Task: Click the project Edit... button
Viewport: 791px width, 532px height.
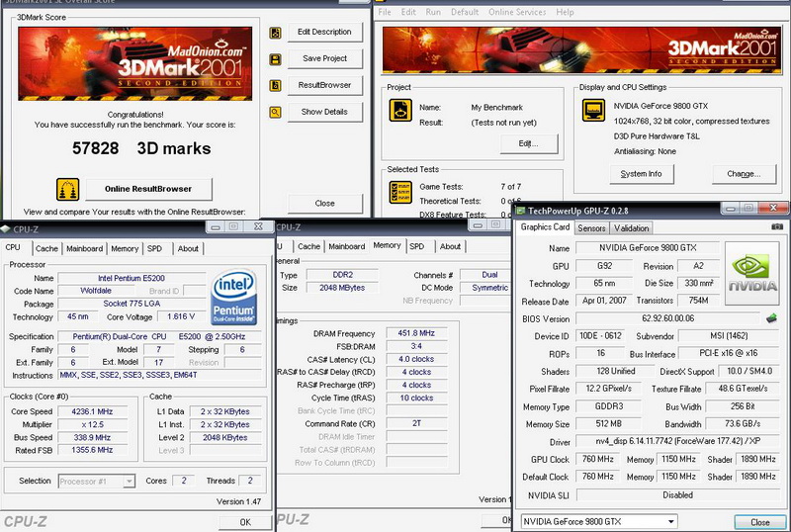Action: pos(529,143)
